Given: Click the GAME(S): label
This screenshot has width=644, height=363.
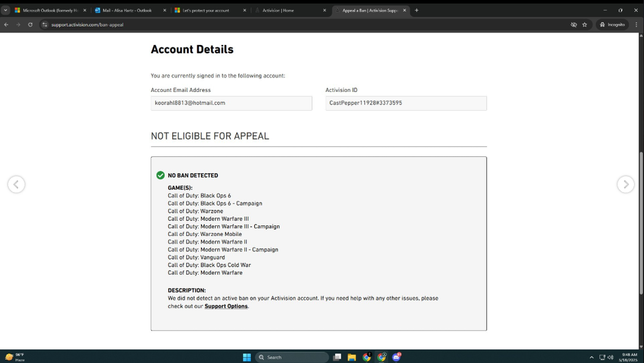Looking at the screenshot, I should pos(180,188).
